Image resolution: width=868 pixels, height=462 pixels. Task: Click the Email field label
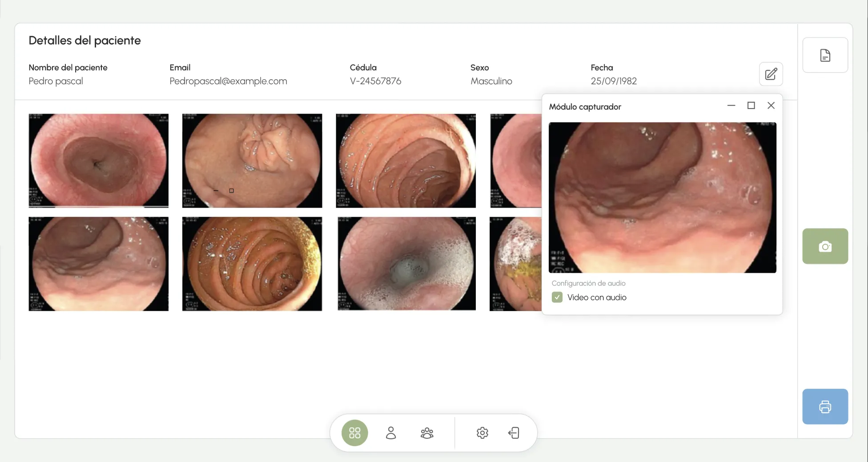180,68
